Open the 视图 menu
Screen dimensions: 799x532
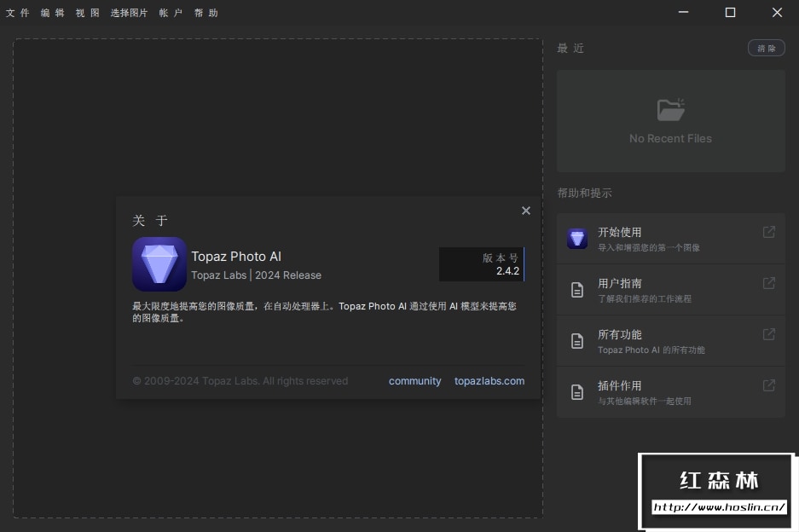[87, 13]
